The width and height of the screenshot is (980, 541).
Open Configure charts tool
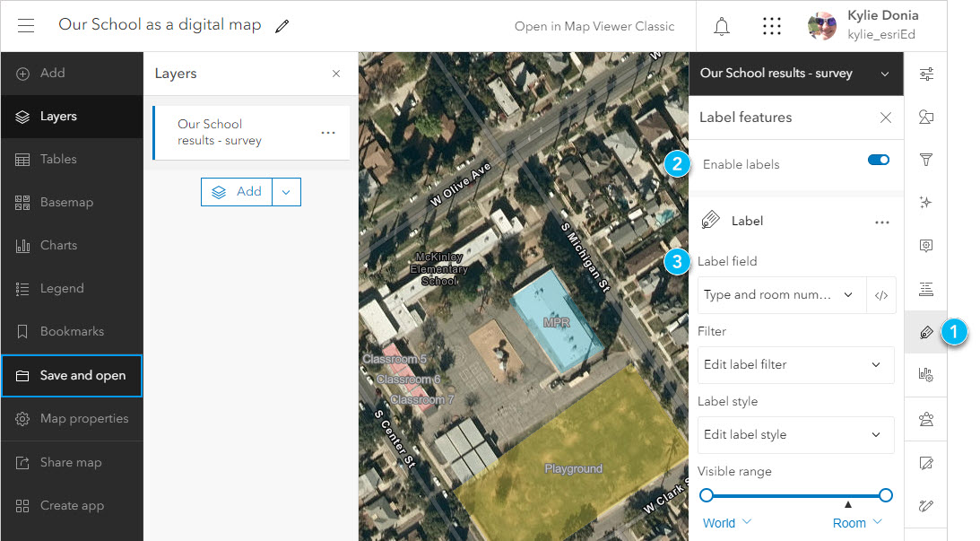point(926,375)
